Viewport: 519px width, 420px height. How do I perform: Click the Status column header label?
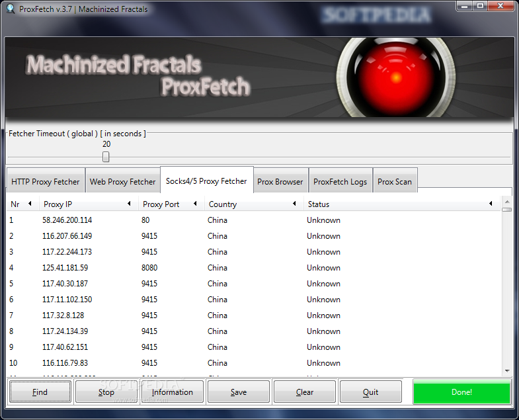click(x=319, y=204)
